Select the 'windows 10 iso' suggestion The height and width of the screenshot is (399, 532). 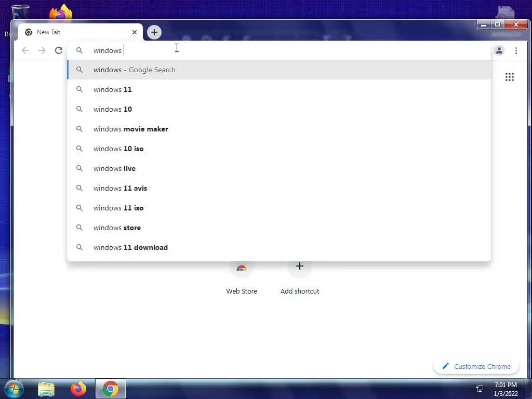coord(279,149)
